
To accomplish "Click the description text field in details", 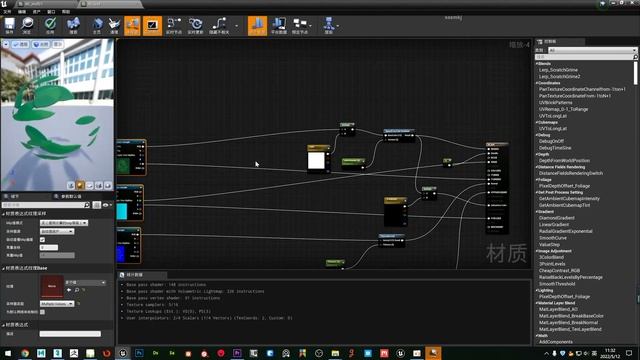I will pyautogui.click(x=70, y=334).
